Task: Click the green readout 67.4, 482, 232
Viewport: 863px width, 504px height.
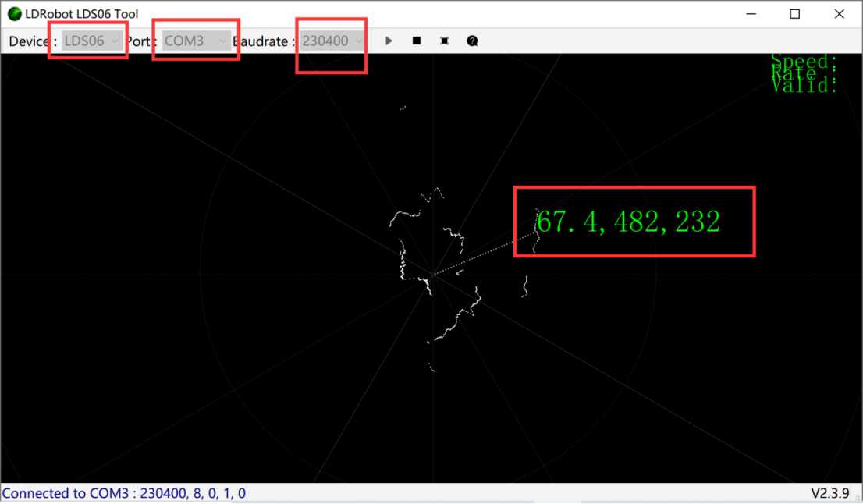Action: (x=628, y=222)
